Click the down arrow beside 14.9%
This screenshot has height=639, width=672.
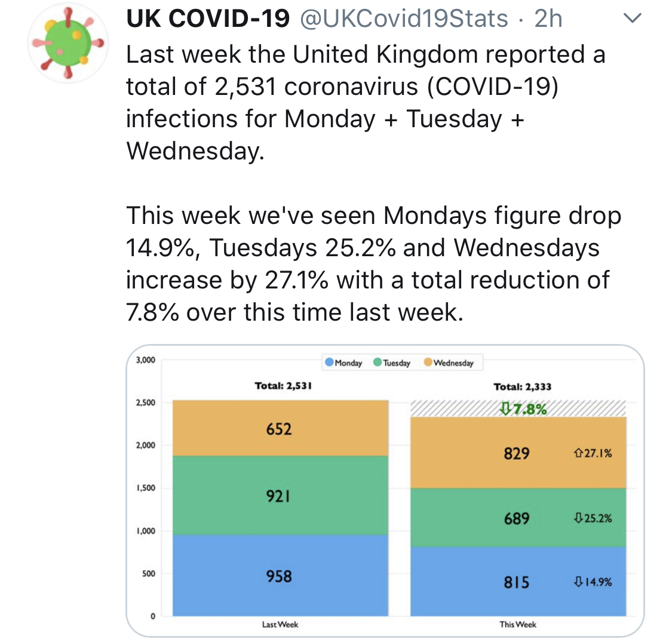click(578, 582)
